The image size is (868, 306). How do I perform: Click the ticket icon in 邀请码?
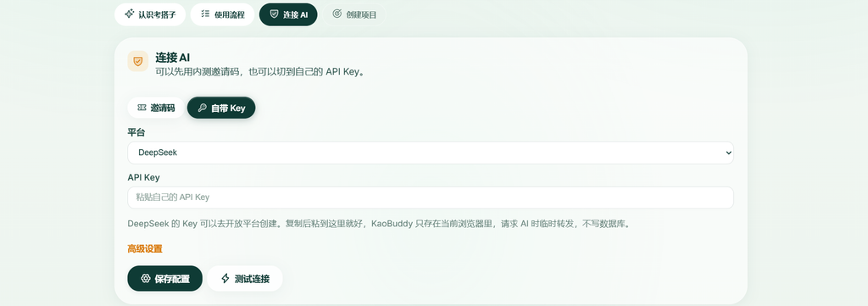(142, 108)
